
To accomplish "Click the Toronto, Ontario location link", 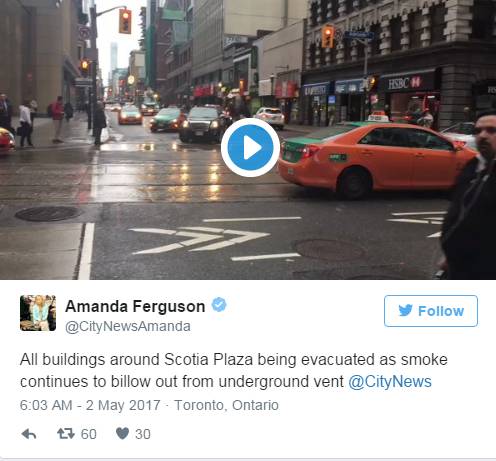I will click(x=226, y=405).
